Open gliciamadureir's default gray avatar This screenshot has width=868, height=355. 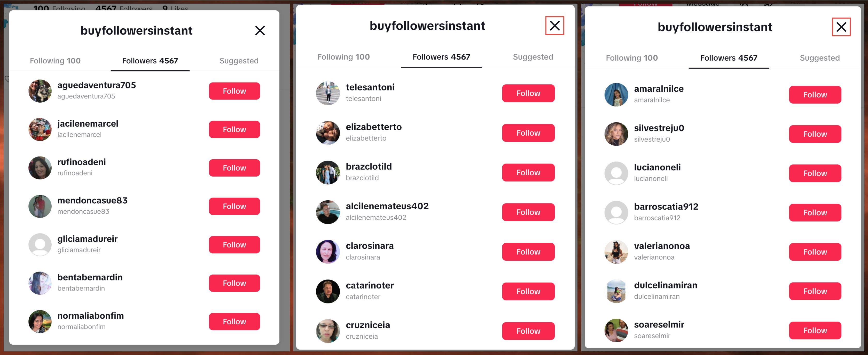[x=40, y=245]
